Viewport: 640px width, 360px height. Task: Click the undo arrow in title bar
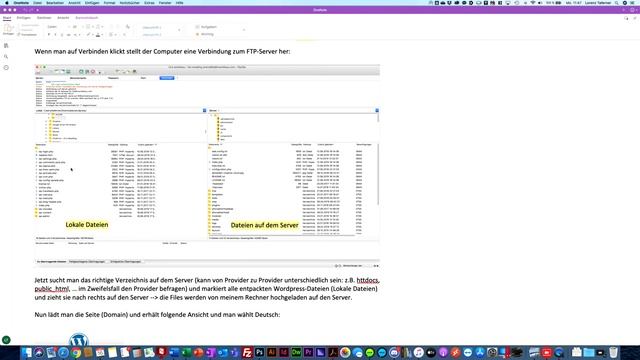coord(25,10)
